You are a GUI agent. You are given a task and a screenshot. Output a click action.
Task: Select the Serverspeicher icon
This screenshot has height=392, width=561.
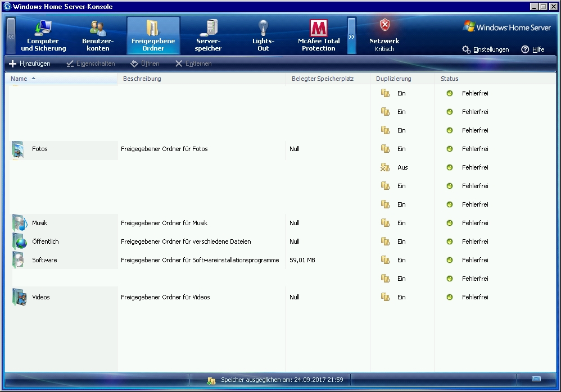tap(209, 28)
